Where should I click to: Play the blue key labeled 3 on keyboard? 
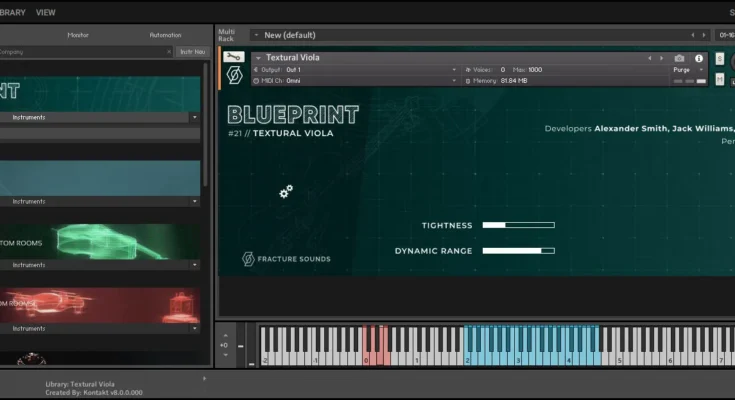tap(518, 359)
